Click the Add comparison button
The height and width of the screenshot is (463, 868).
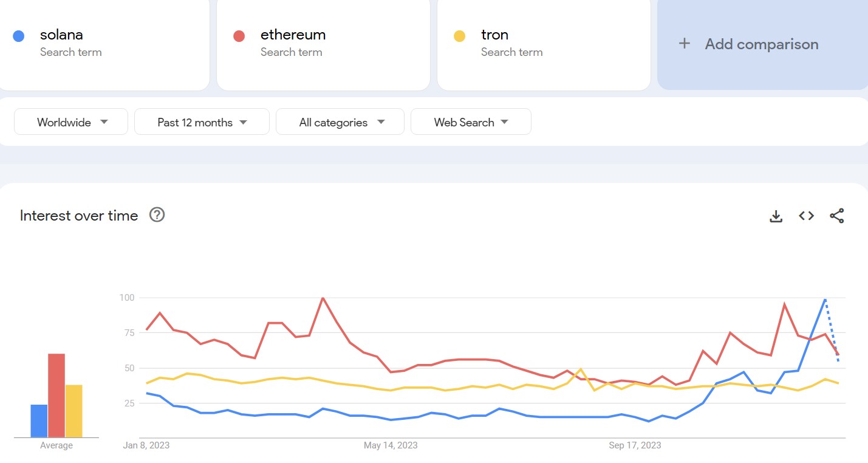click(762, 44)
